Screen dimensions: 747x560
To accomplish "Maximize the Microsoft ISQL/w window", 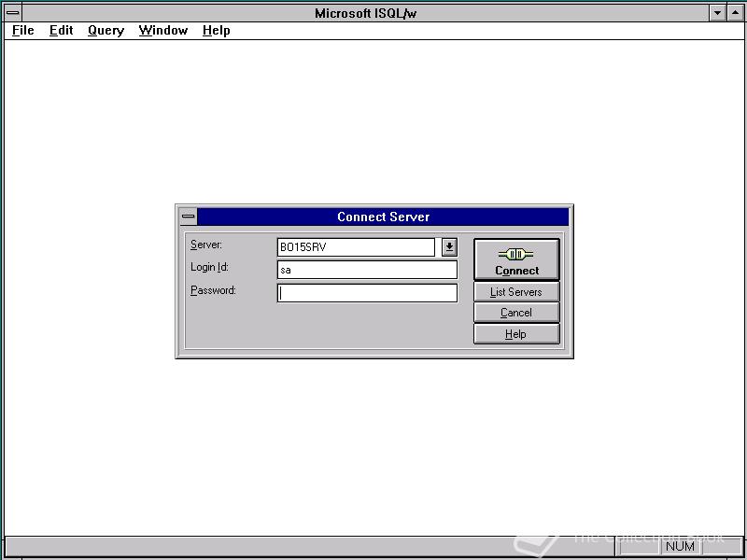I will 735,13.
